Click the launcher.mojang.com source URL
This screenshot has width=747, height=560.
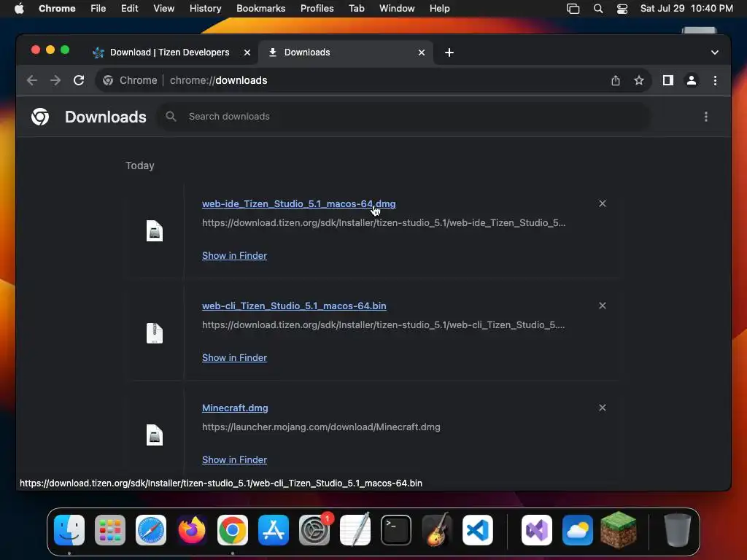click(321, 427)
